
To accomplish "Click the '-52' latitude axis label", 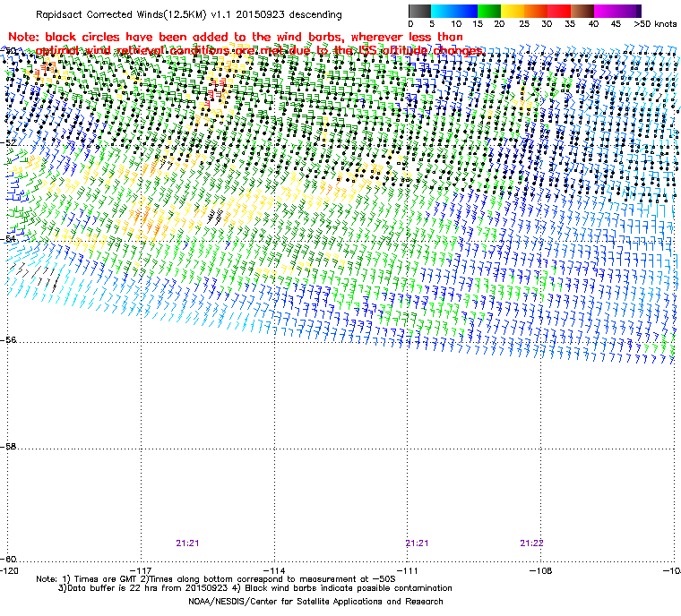I will (10, 142).
